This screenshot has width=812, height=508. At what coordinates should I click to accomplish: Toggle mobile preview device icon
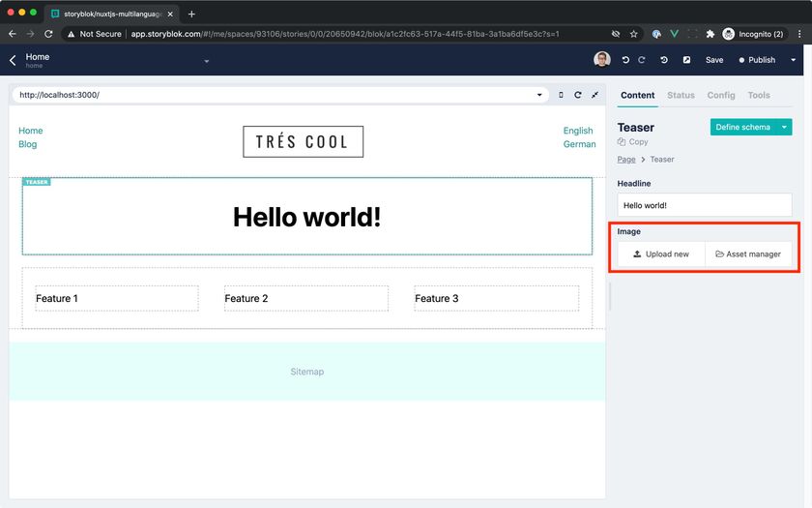[x=562, y=95]
